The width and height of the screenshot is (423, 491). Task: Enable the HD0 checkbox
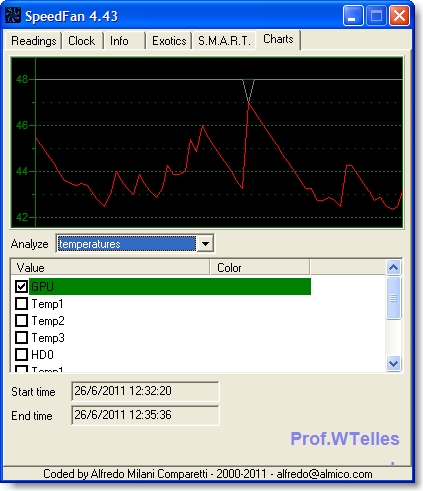pos(22,355)
